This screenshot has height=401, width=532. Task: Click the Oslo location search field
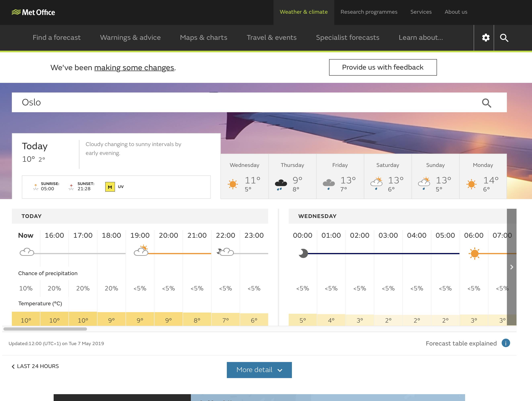240,102
